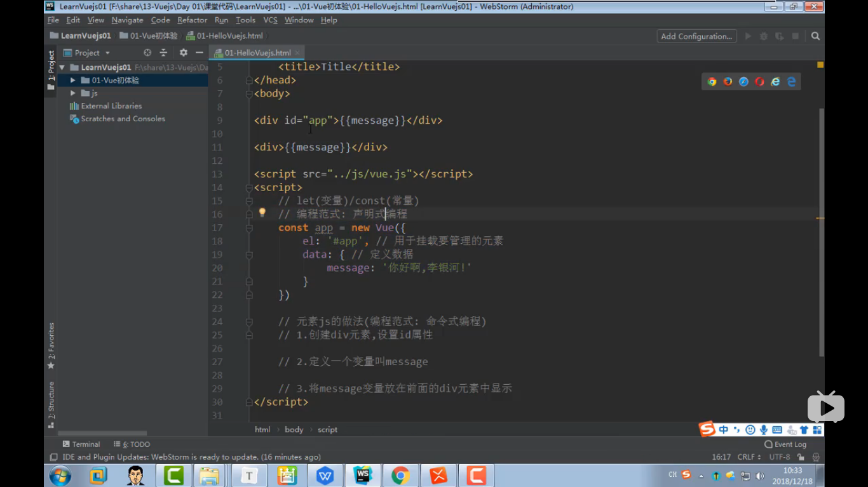Open file in Firefox browser icon

(728, 82)
